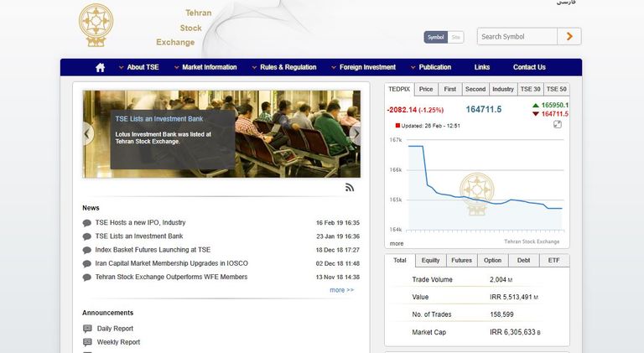
Task: Submit symbol search with orange arrow button
Action: pyautogui.click(x=569, y=37)
